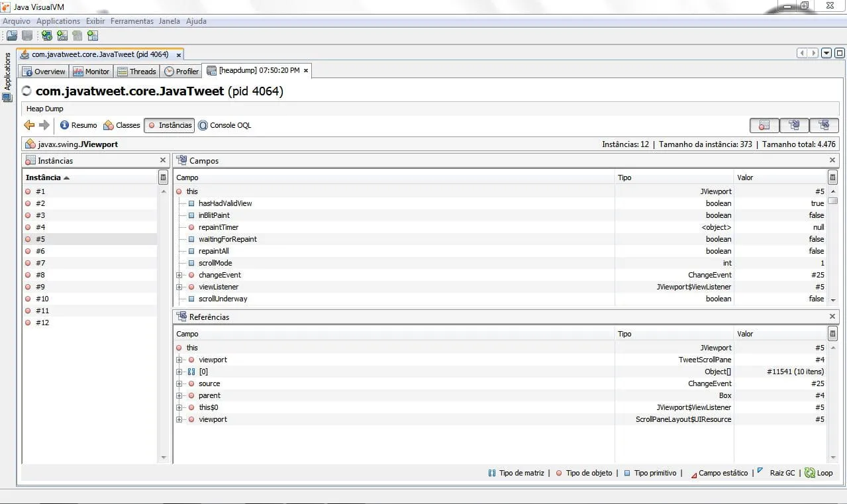Select instance #8 in the list
Viewport: 847px width, 504px height.
tap(89, 275)
